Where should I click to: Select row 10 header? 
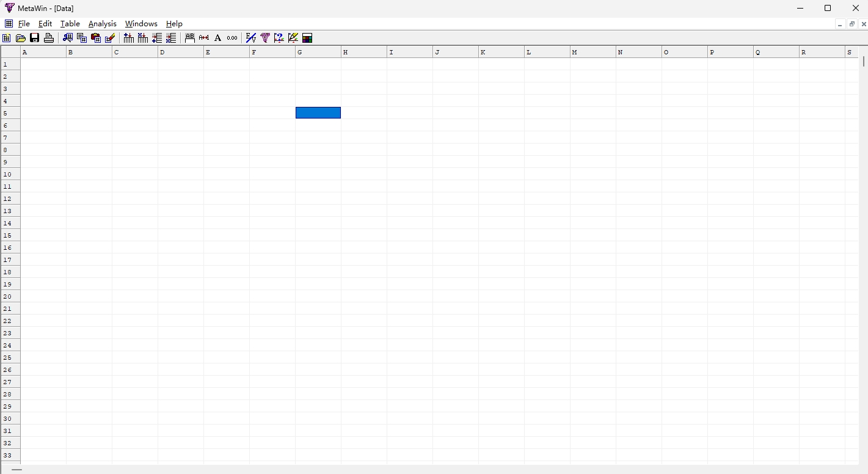10,174
